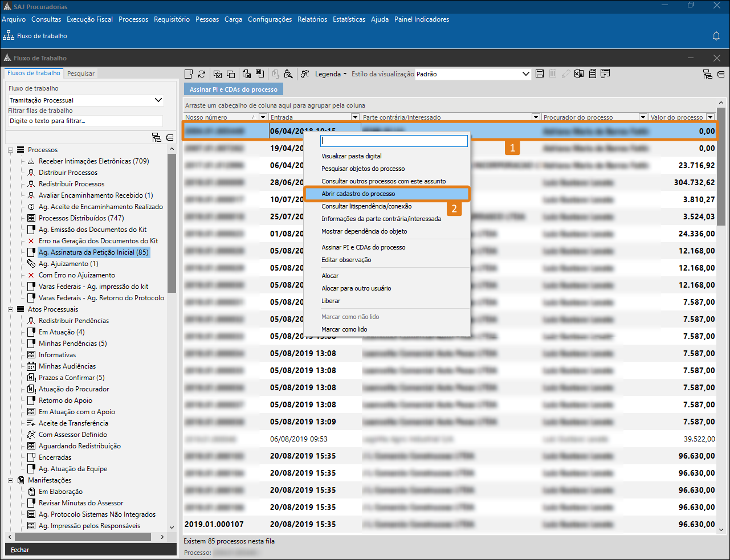Viewport: 730px width, 560px height.
Task: Click the Assinar PI e CDAs do processo button
Action: (233, 89)
